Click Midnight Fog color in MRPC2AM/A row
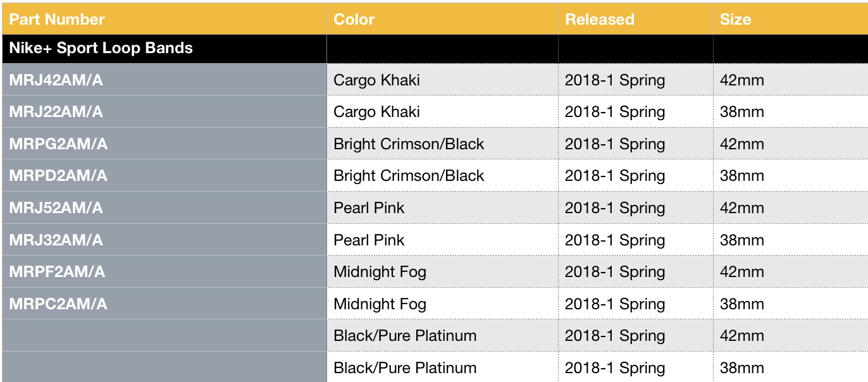Viewport: 868px width, 382px height. [x=380, y=304]
